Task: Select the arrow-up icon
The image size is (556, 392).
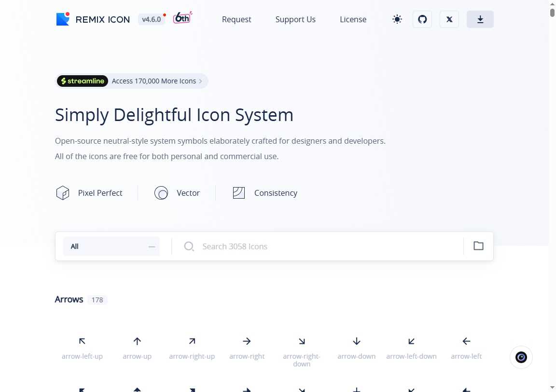Action: (137, 348)
